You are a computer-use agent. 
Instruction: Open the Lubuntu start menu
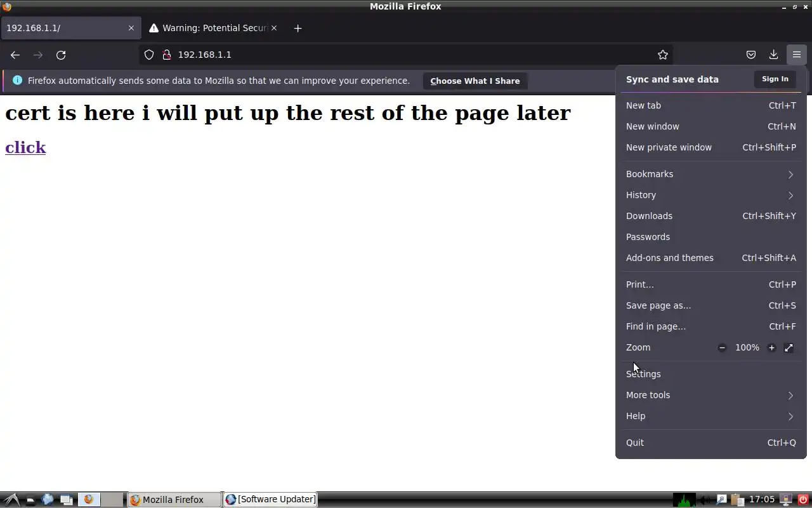(x=11, y=500)
